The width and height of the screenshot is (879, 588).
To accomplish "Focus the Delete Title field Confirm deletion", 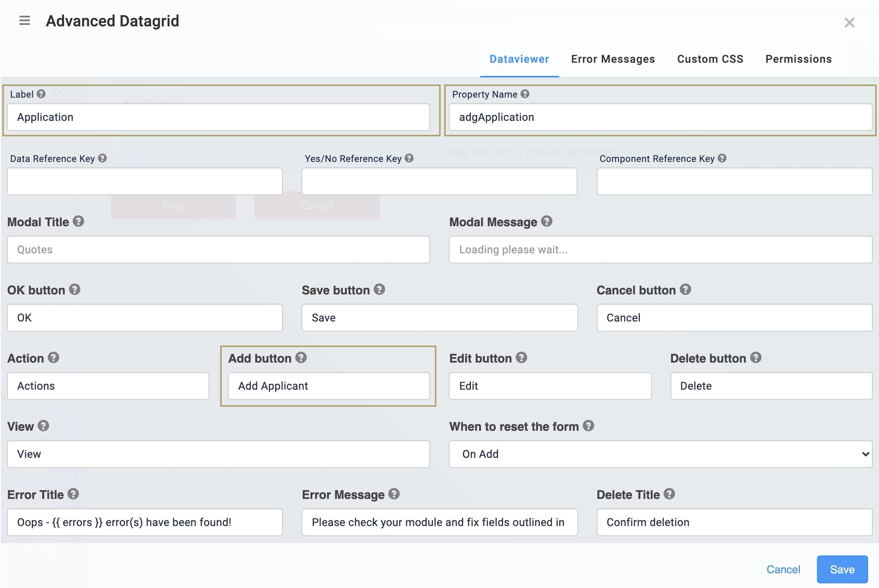I will [734, 522].
